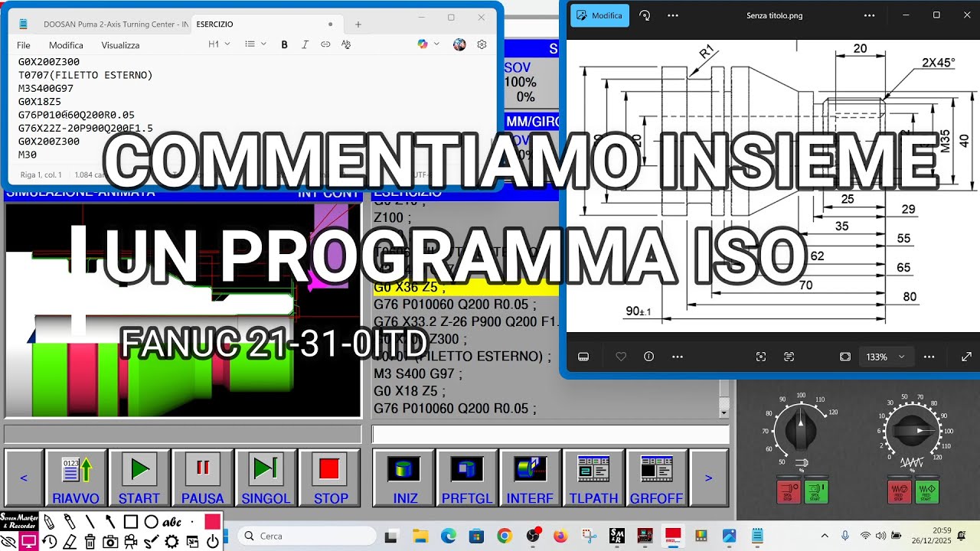Go to previous softkey page arrow
This screenshot has width=980, height=551.
point(24,478)
